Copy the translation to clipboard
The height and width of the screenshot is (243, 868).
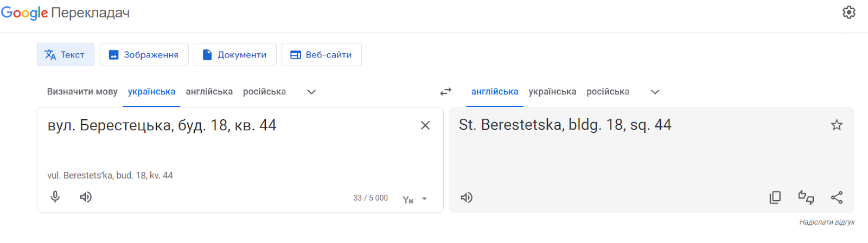(x=775, y=197)
